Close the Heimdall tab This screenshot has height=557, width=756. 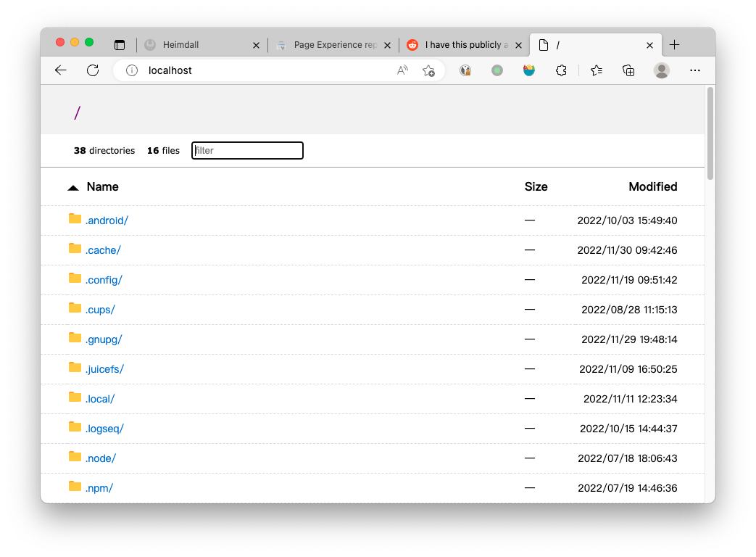tap(256, 46)
